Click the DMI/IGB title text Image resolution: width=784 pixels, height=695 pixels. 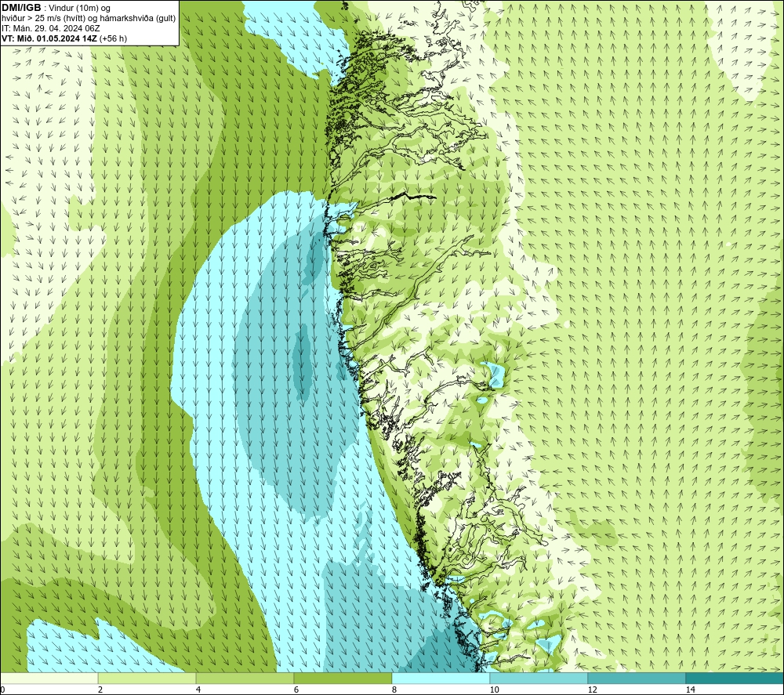pos(21,8)
